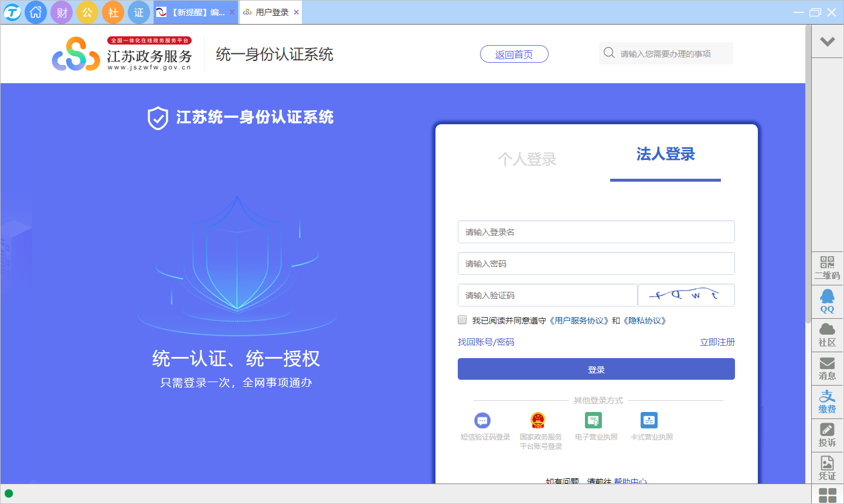Image resolution: width=844 pixels, height=504 pixels.
Task: Open 缴费 payment icon in sidebar
Action: 827,402
